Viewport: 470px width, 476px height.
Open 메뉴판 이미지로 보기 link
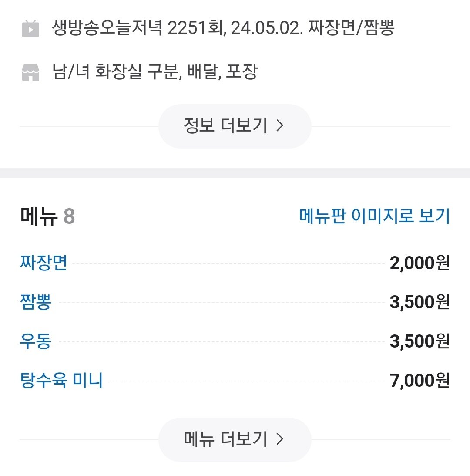(374, 216)
